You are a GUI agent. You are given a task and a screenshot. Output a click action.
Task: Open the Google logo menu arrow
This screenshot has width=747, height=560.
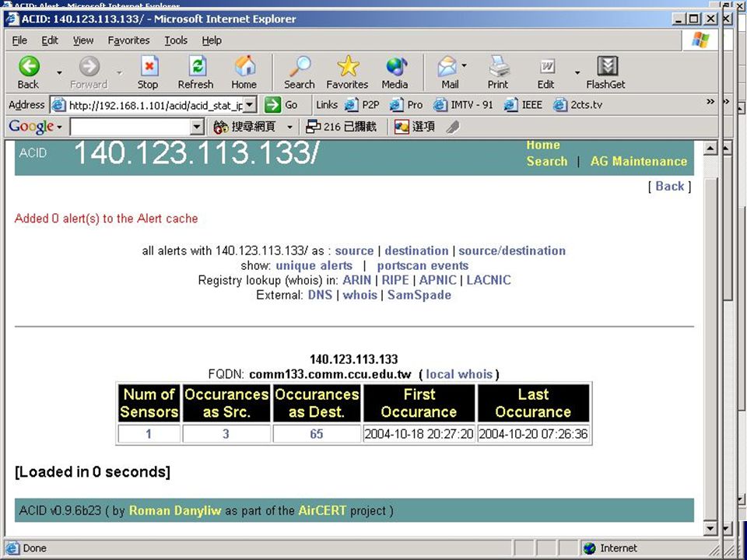coord(60,127)
